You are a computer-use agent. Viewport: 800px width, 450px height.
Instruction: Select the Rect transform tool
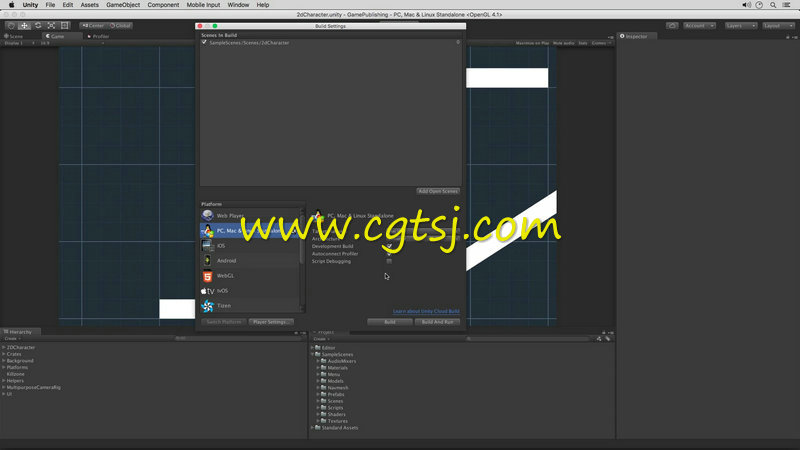pos(64,26)
